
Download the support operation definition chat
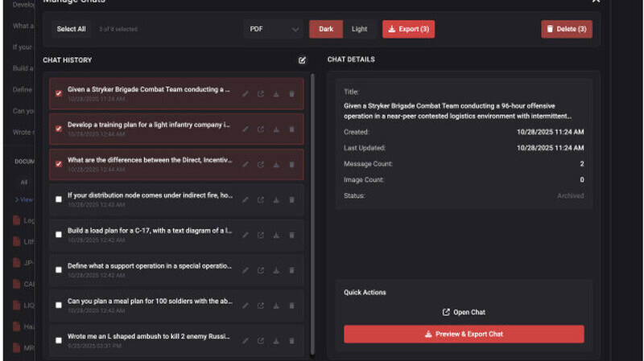tap(276, 269)
